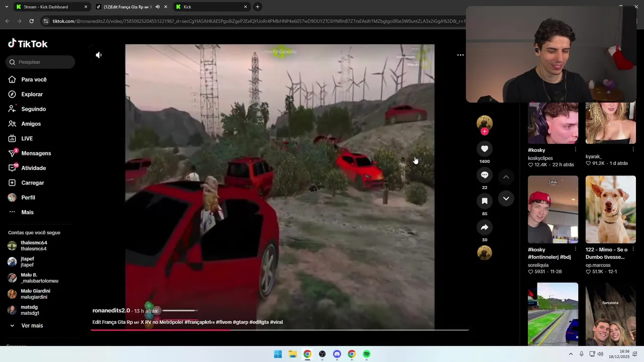Open the kyarak_ recommended video thumbnail
The height and width of the screenshot is (362, 644).
[x=610, y=123]
